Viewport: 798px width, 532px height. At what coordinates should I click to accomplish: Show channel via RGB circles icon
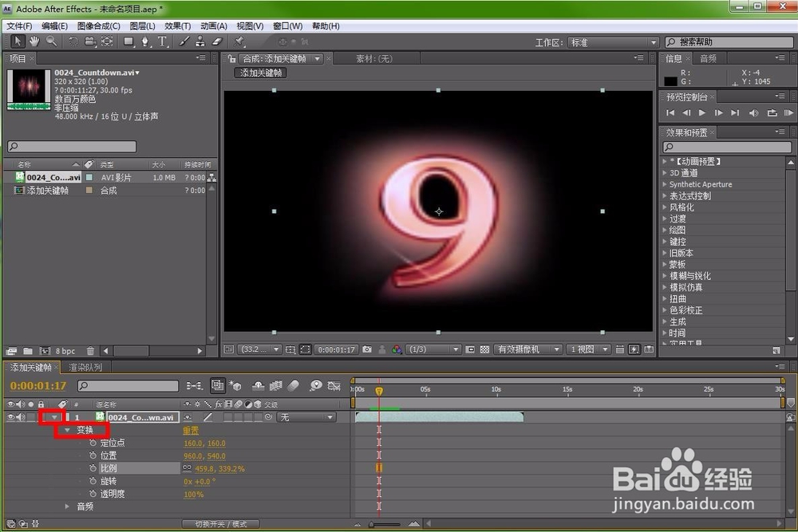(397, 349)
